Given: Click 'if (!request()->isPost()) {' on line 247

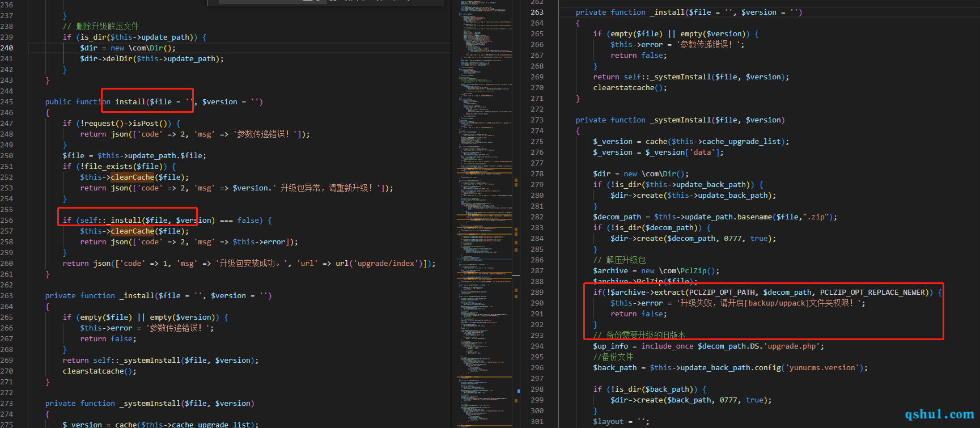Looking at the screenshot, I should pyautogui.click(x=121, y=123).
